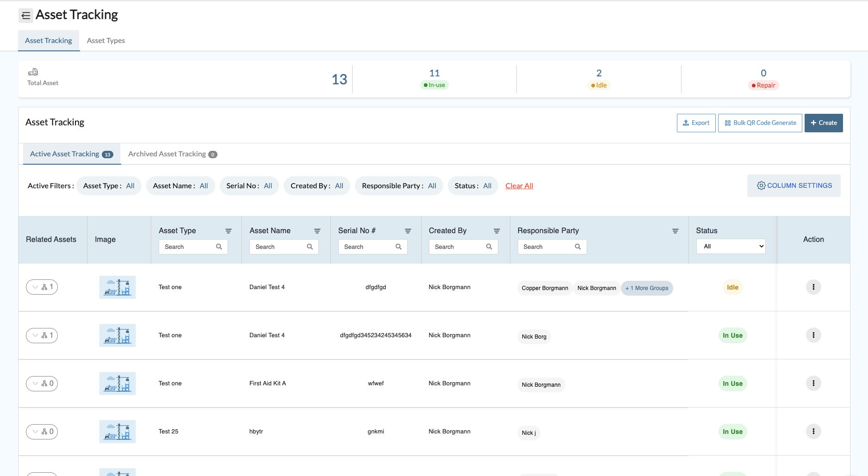Viewport: 868px width, 476px height.
Task: Click the filter icon on Asset Name column
Action: tap(317, 230)
